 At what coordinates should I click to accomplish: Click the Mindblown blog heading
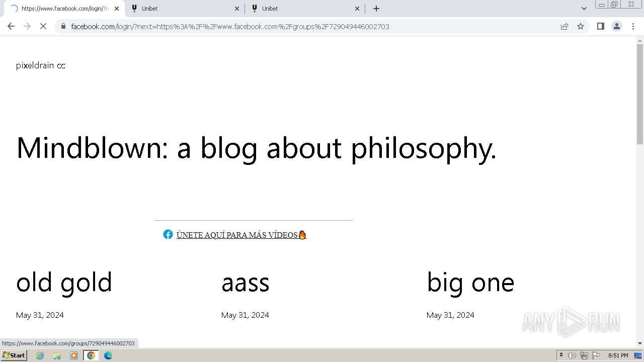click(x=257, y=148)
